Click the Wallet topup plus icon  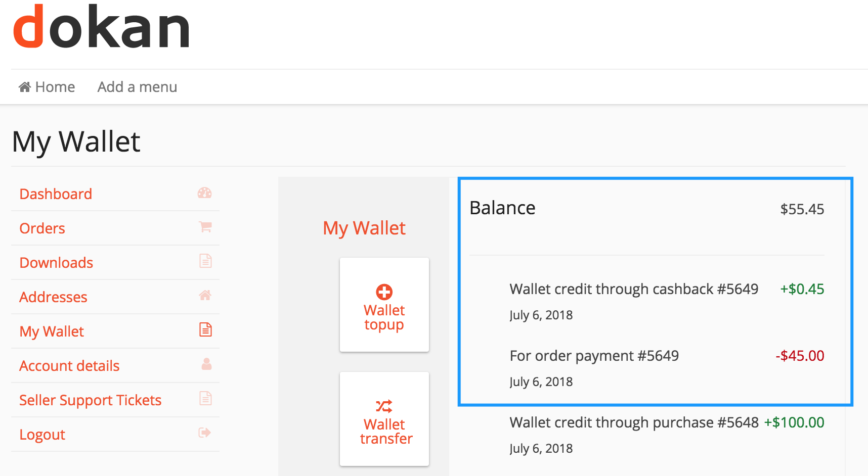[x=384, y=292]
